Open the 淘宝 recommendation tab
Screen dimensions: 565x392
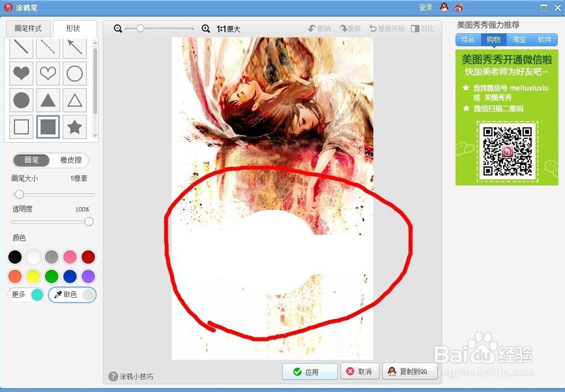(x=519, y=40)
